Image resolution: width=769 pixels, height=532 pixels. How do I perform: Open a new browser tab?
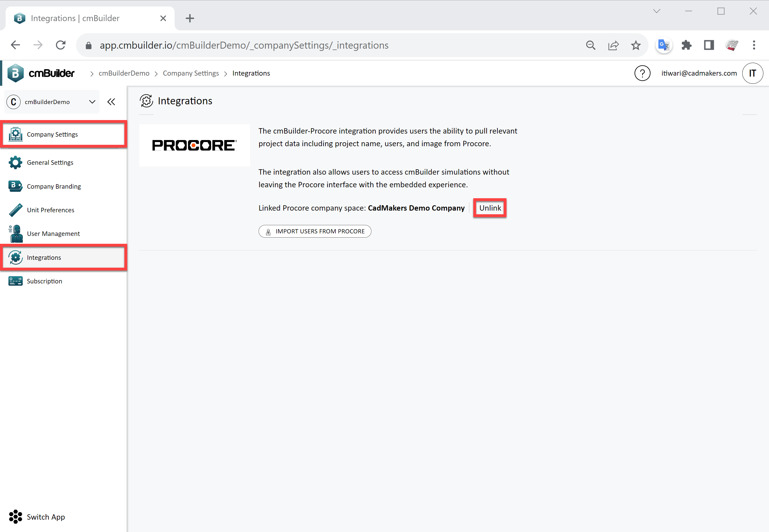(190, 18)
